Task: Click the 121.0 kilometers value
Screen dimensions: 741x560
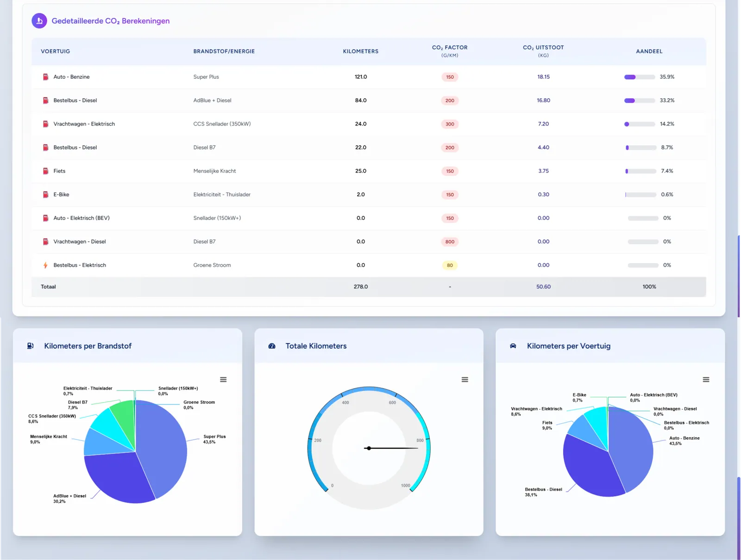Action: 361,77
